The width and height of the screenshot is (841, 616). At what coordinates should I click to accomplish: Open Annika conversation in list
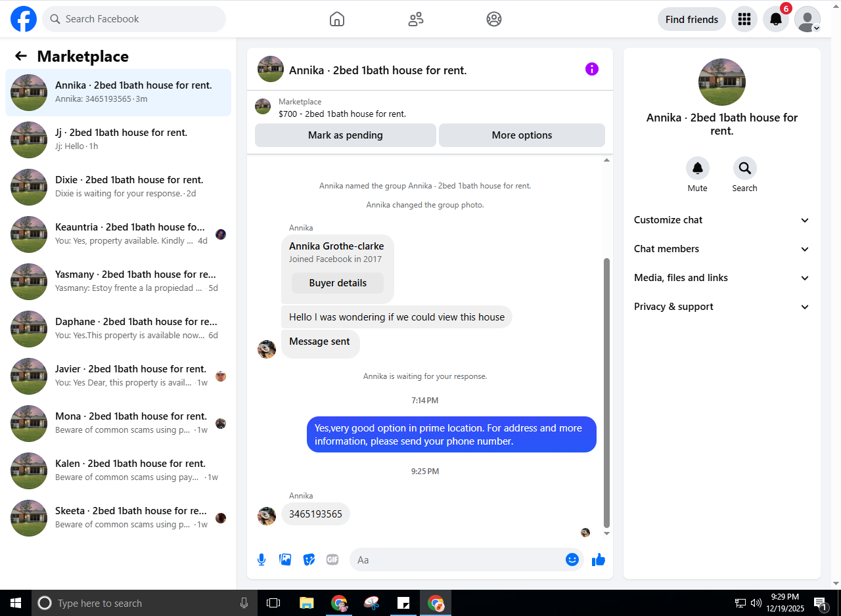[118, 93]
